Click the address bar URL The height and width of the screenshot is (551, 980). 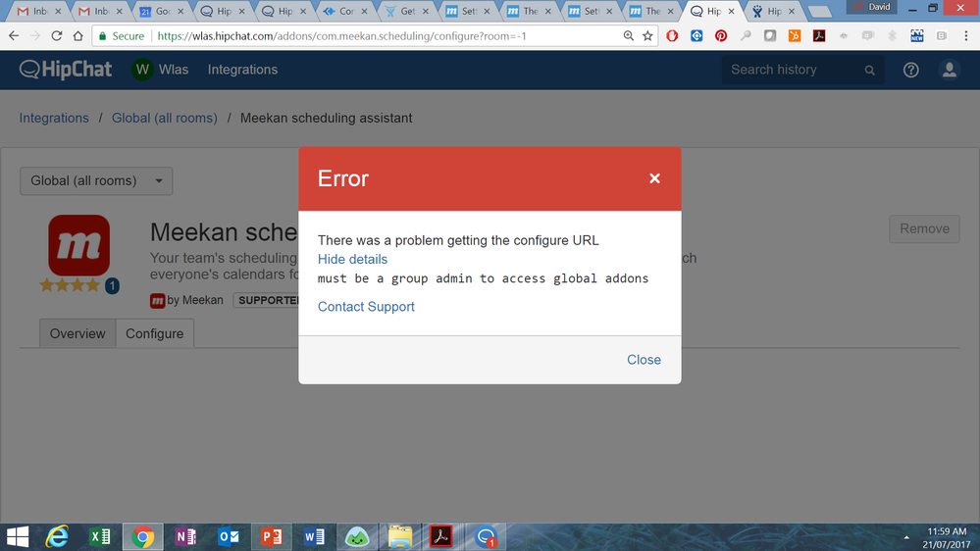pyautogui.click(x=342, y=36)
